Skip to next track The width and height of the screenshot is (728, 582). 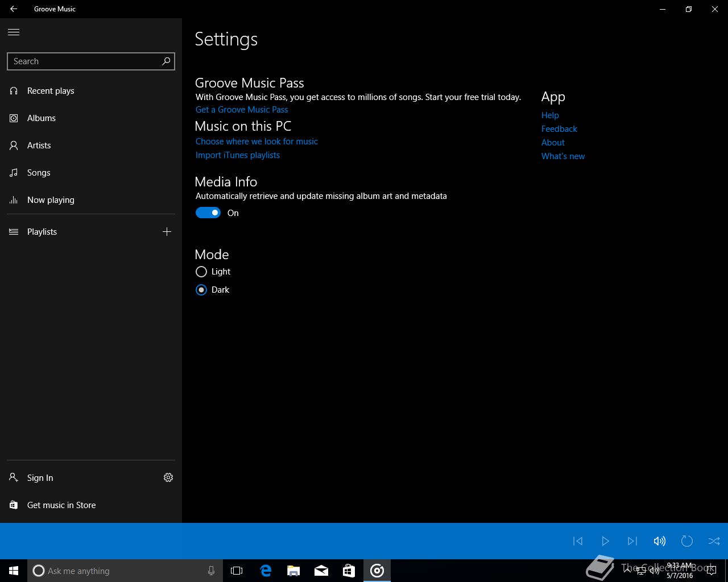click(632, 541)
